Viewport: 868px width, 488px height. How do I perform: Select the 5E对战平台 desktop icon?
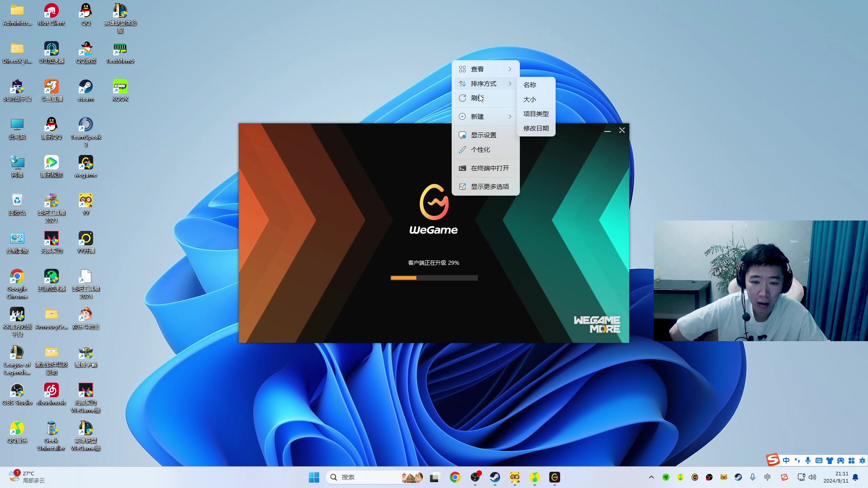tap(17, 90)
